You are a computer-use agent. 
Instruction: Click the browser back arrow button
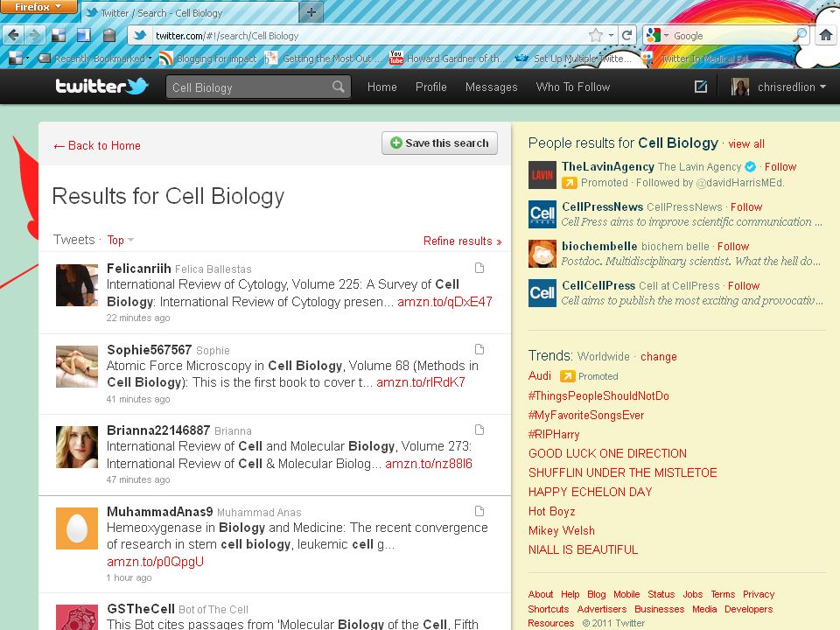[x=13, y=35]
